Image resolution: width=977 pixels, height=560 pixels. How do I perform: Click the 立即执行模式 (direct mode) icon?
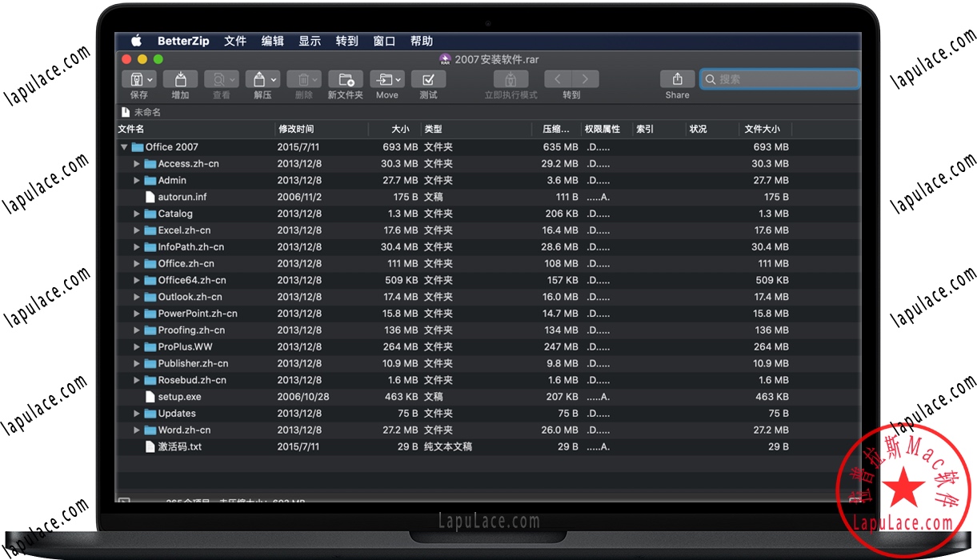(511, 79)
